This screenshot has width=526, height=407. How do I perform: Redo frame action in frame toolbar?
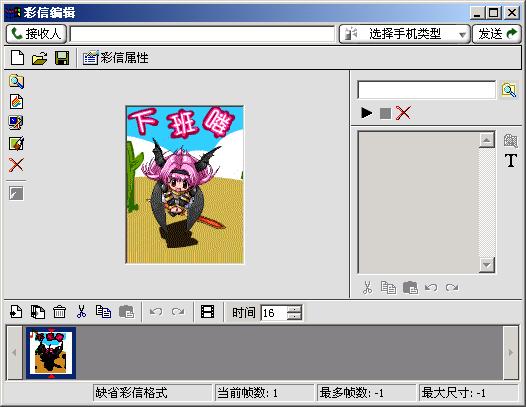(x=178, y=312)
